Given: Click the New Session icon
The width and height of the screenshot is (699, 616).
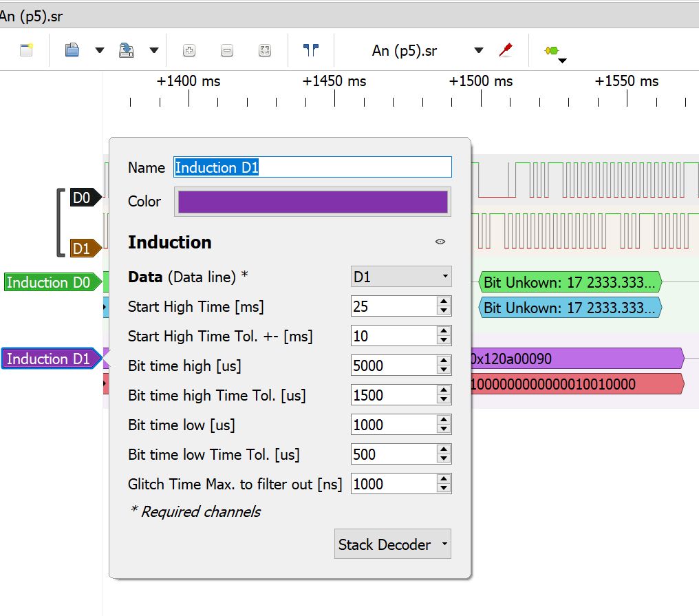Looking at the screenshot, I should (26, 50).
